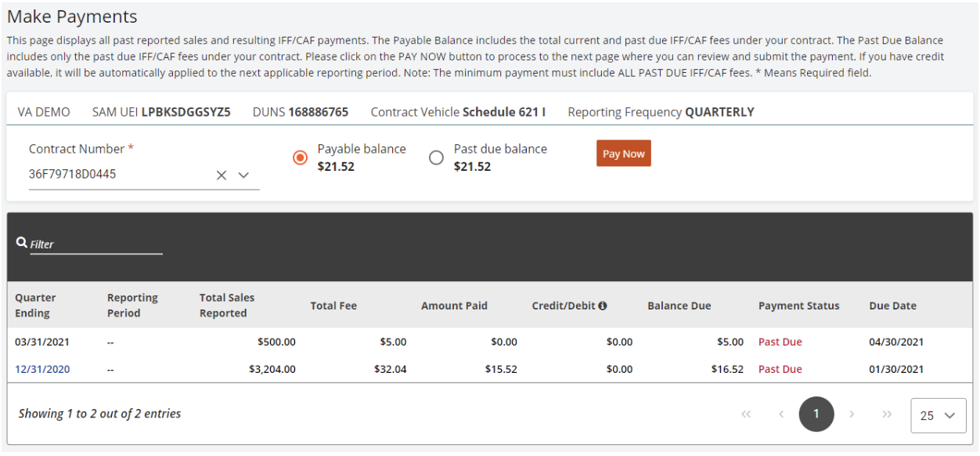Sort by Balance Due column header
This screenshot has height=456, width=980.
(x=679, y=306)
